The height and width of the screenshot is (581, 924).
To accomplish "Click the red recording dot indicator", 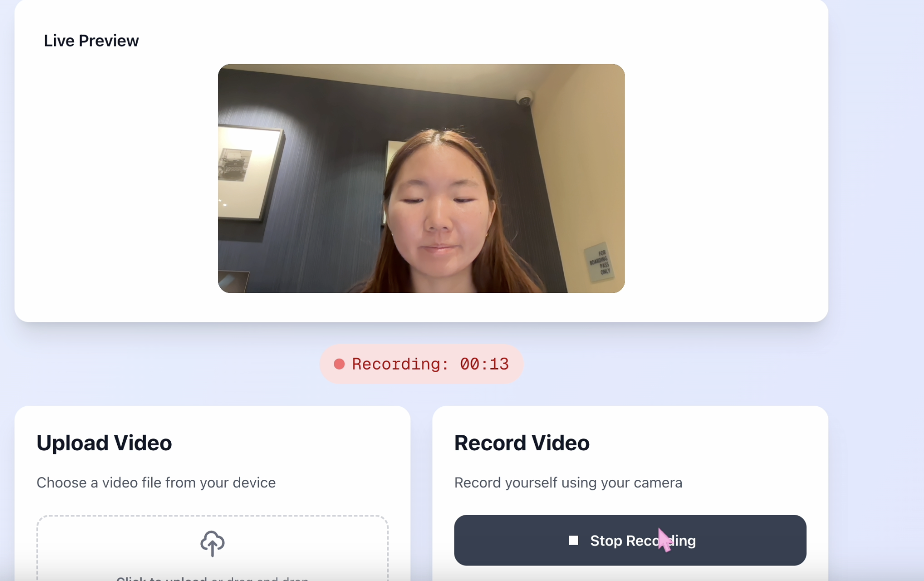I will coord(339,364).
